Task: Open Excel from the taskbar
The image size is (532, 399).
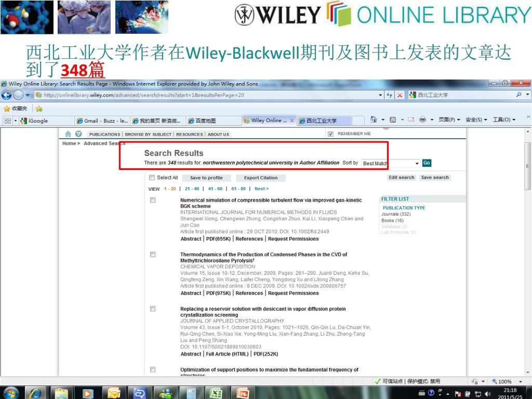Action: [216, 393]
